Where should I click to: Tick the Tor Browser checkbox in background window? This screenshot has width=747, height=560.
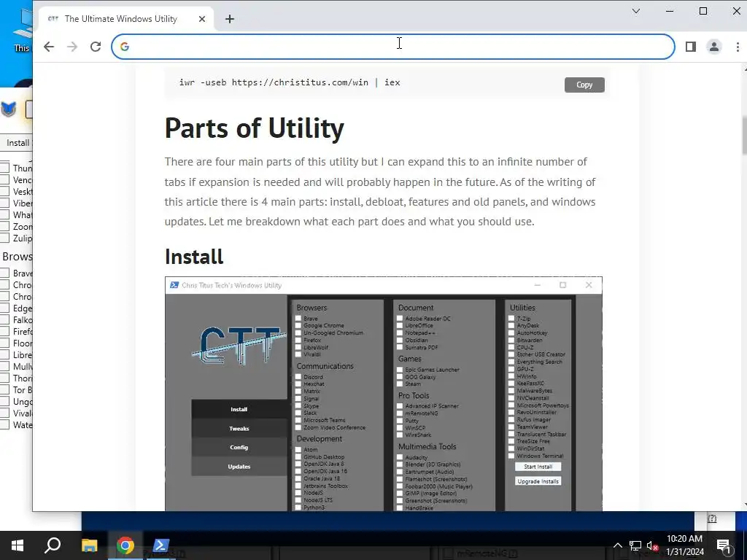pyautogui.click(x=5, y=389)
